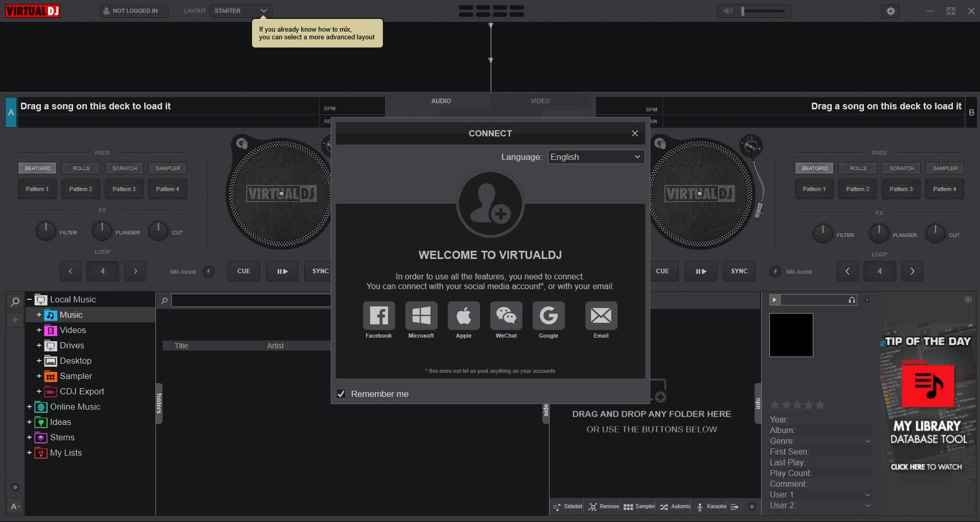980x522 pixels.
Task: Click the FLANGER knob on deck B
Action: click(879, 233)
